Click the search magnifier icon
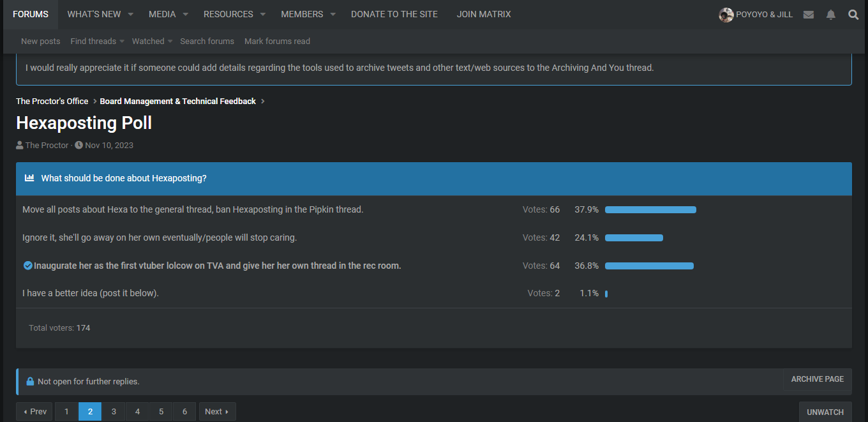 point(853,14)
